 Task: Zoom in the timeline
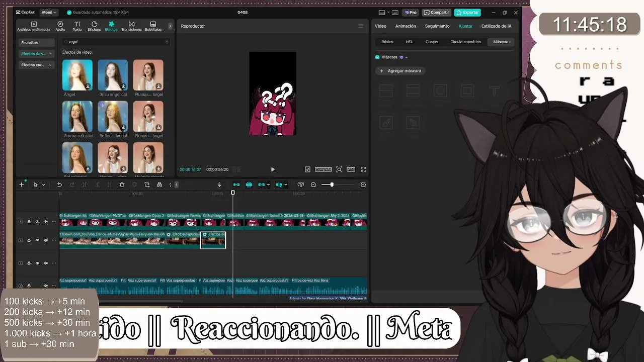(x=363, y=185)
